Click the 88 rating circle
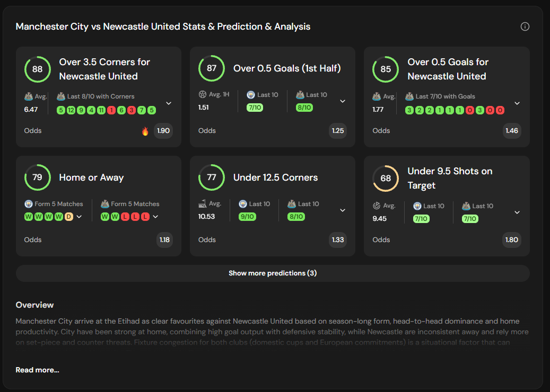The width and height of the screenshot is (550, 392). coord(38,69)
